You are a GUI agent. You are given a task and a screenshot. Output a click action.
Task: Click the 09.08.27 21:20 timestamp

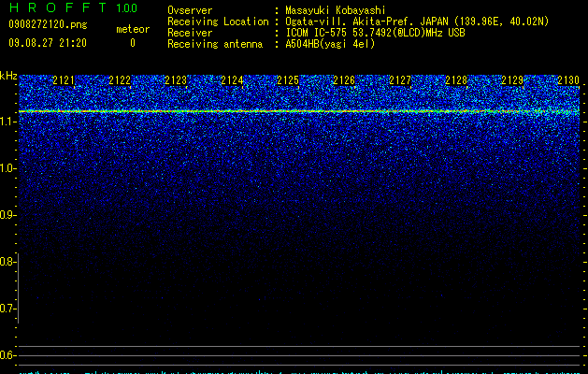point(48,43)
